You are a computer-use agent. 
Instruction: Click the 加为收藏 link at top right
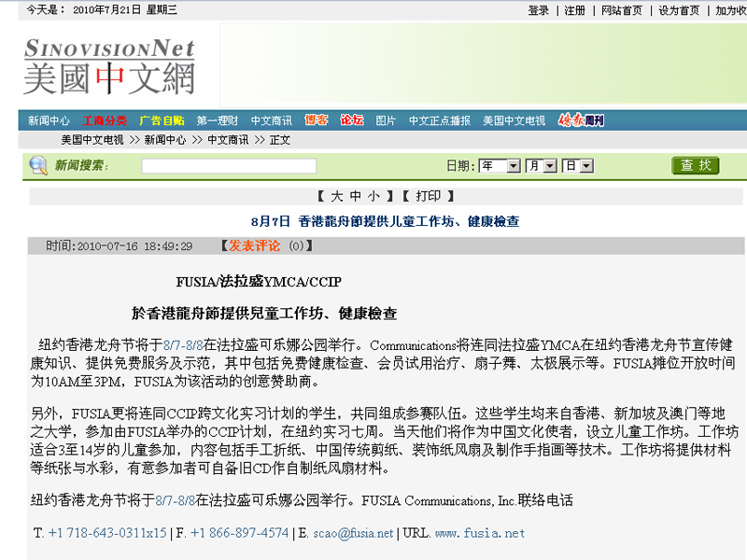731,10
